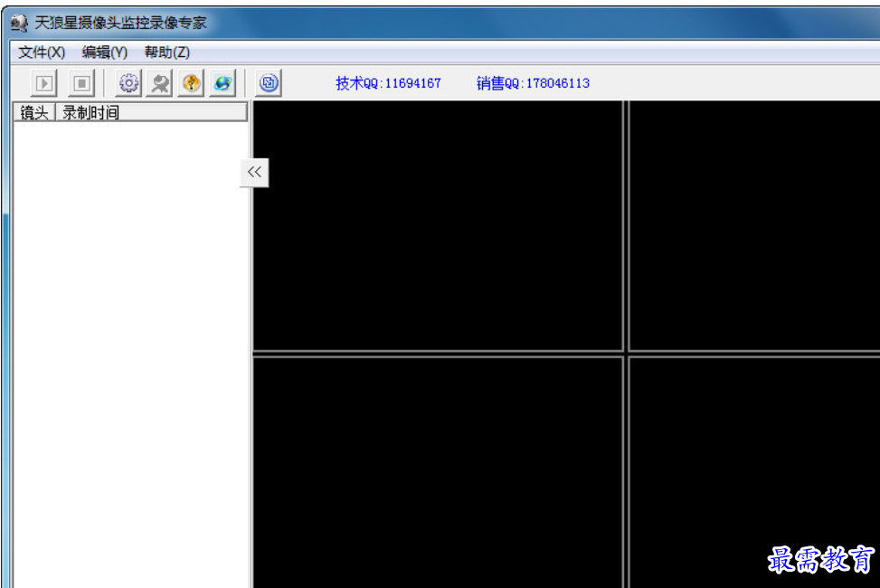
Task: Select the bottom-right camera view pane
Action: (754, 472)
